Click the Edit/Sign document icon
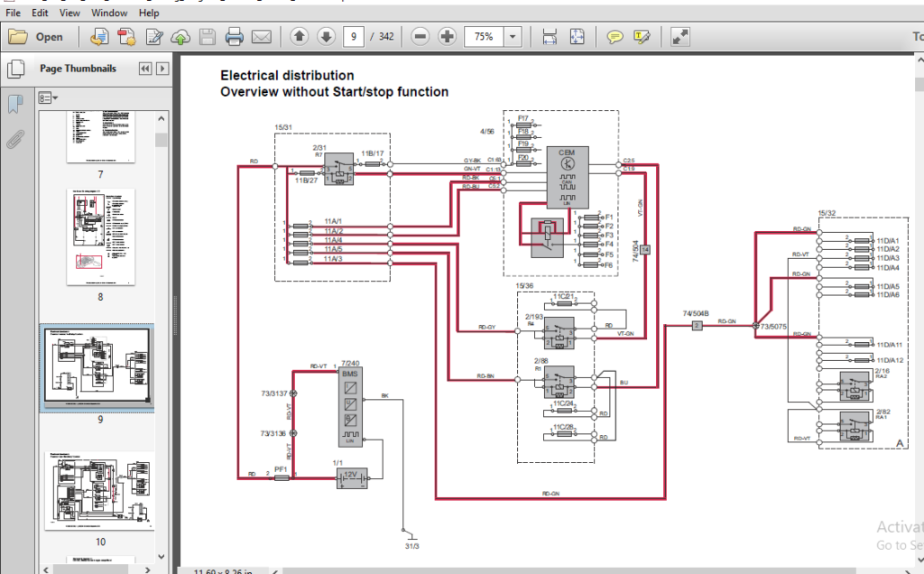This screenshot has width=924, height=574. click(x=153, y=37)
